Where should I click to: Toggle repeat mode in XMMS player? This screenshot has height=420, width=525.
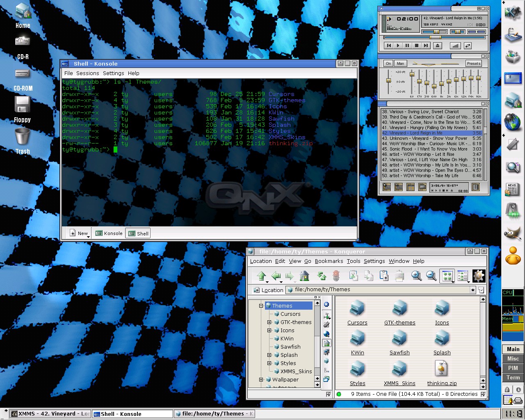tap(468, 46)
